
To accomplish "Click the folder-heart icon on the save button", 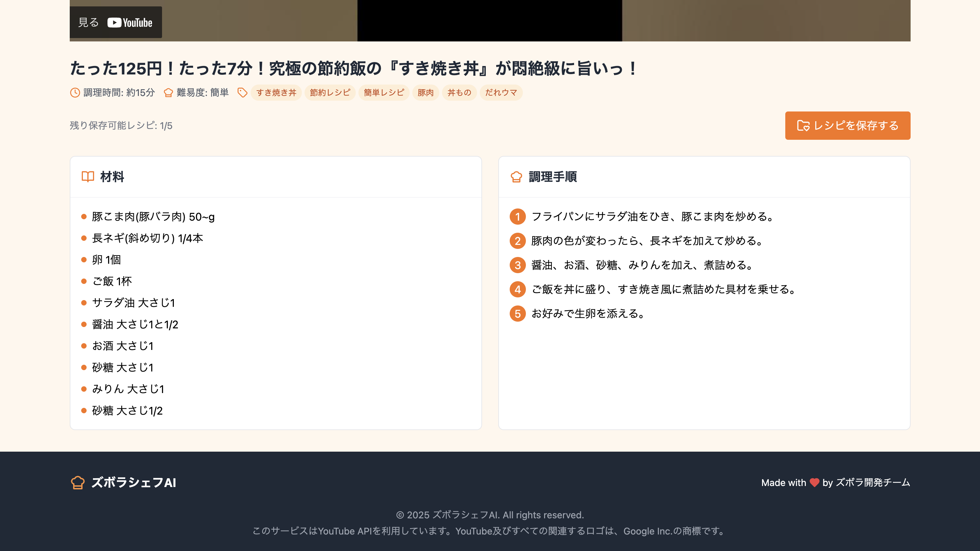I will [x=803, y=126].
